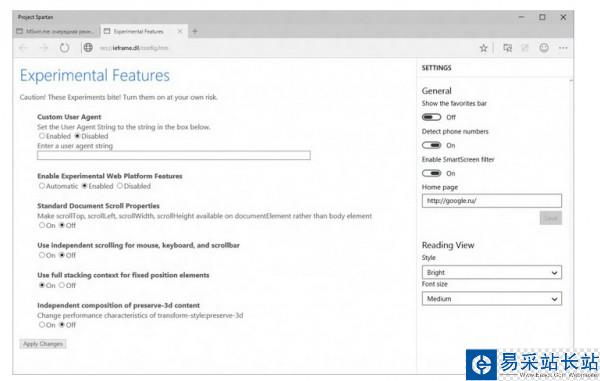600x381 pixels.
Task: Set independent scrolling option to On
Action: [x=42, y=255]
